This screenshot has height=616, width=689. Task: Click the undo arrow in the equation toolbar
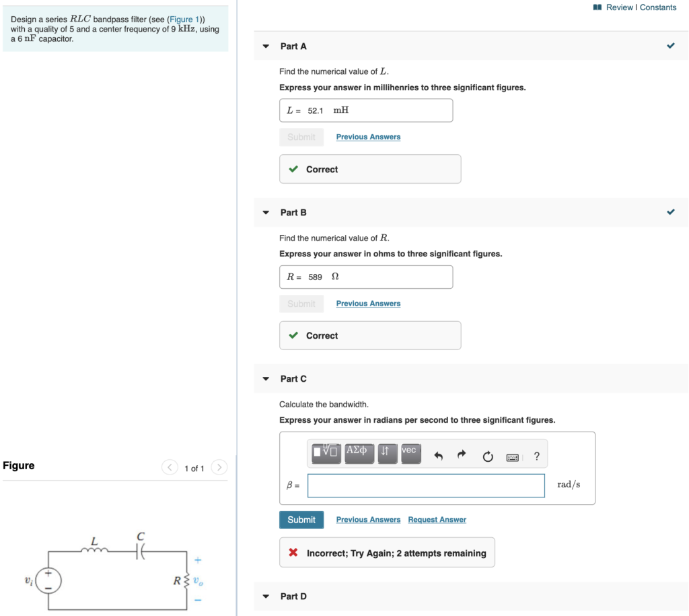pyautogui.click(x=439, y=453)
